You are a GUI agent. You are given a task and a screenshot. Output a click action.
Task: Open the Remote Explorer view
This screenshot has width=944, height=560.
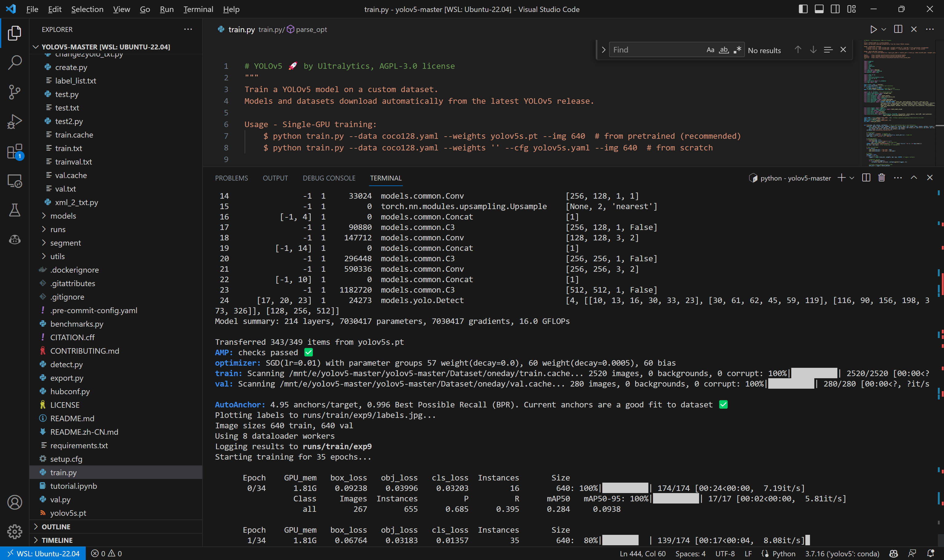pyautogui.click(x=14, y=181)
